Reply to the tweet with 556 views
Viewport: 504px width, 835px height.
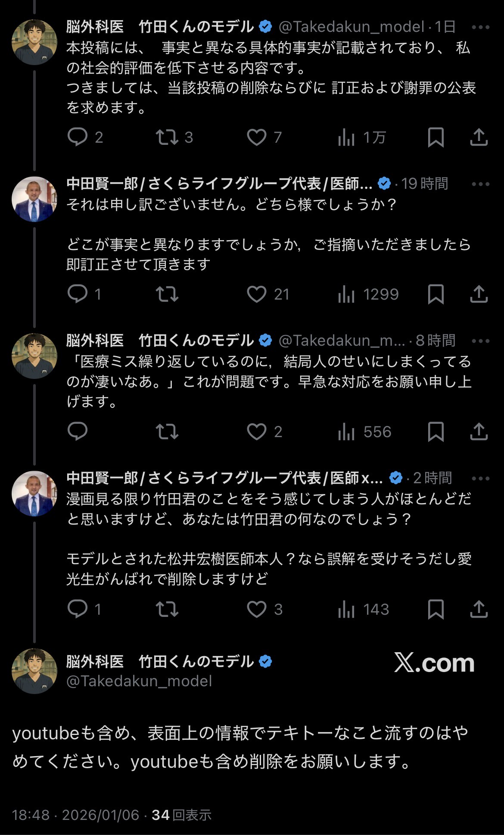click(x=78, y=432)
